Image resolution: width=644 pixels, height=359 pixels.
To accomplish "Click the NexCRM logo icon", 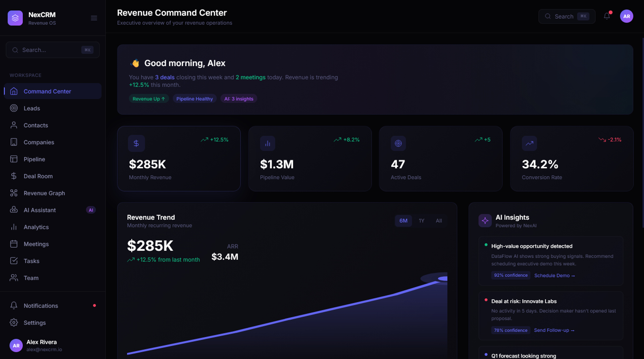I will 15,18.
